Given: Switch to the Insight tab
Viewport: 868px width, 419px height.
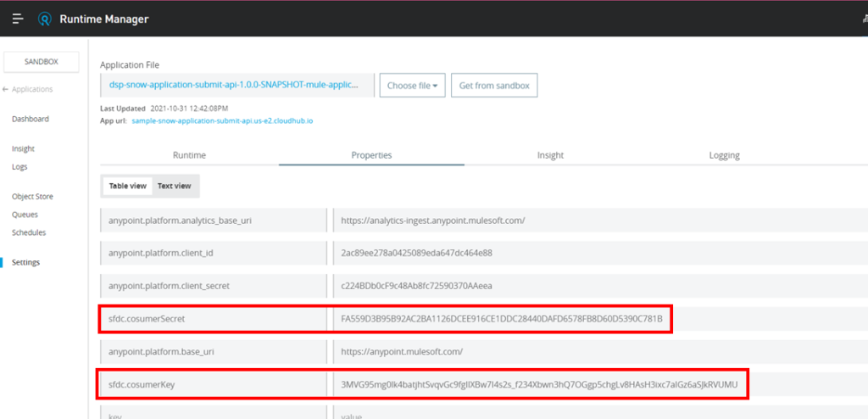Looking at the screenshot, I should point(550,155).
